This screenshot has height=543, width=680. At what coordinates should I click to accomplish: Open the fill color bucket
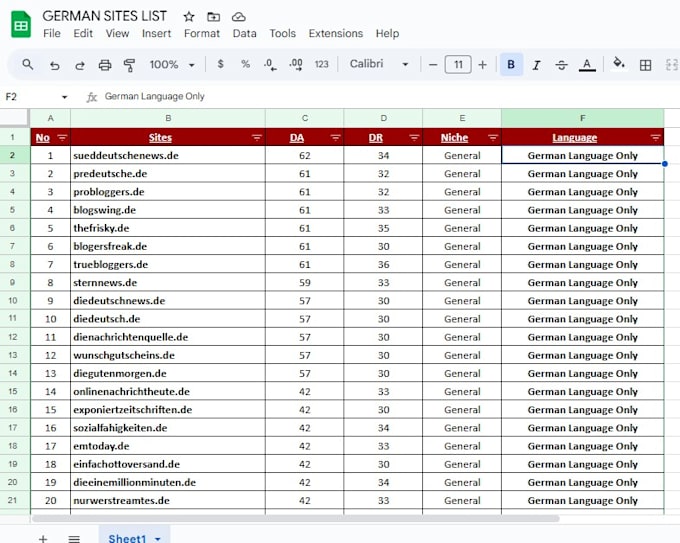click(x=619, y=63)
